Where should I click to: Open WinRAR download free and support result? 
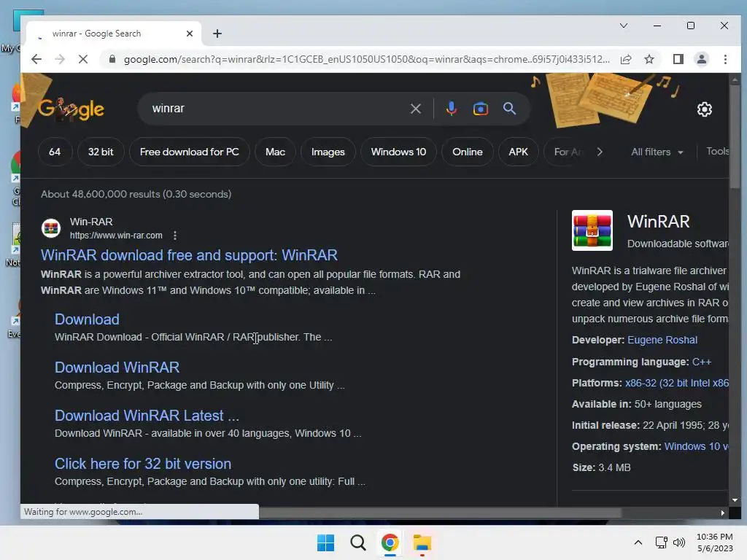(189, 255)
